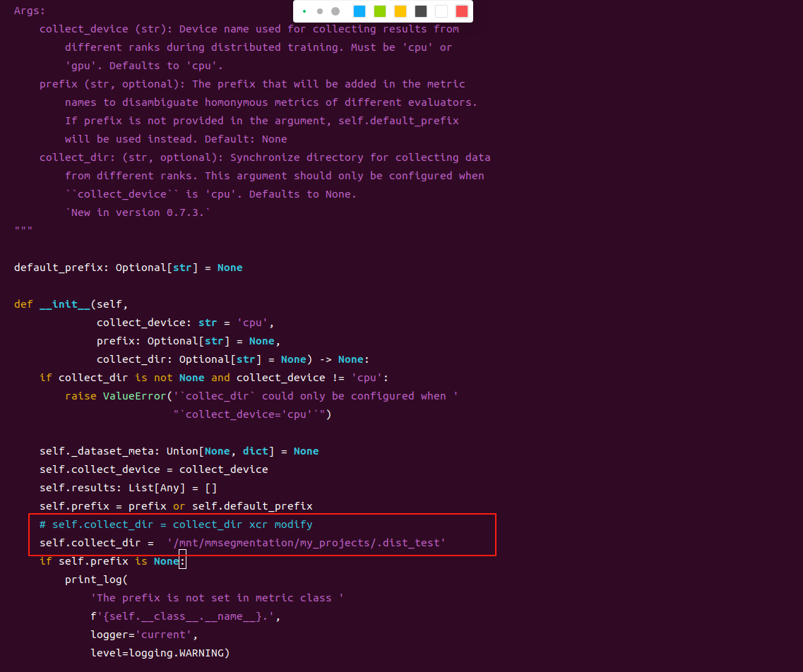Pick the yellow annotation color
This screenshot has width=803, height=672.
(400, 11)
